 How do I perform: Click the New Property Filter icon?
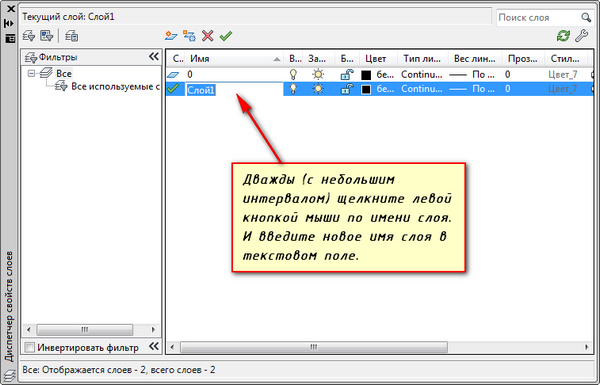29,36
